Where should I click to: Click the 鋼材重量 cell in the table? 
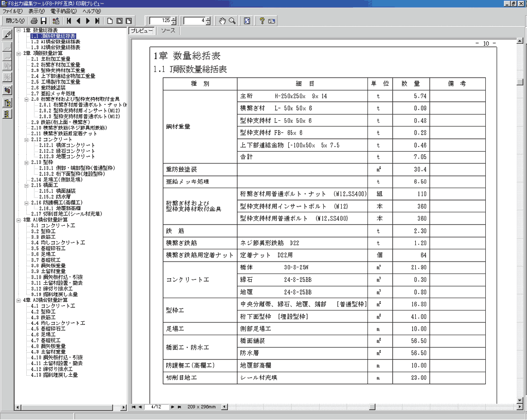click(200, 126)
